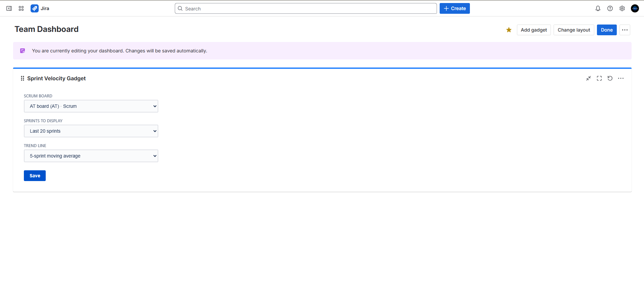The image size is (644, 306).
Task: Save the gadget configuration
Action: click(x=35, y=176)
